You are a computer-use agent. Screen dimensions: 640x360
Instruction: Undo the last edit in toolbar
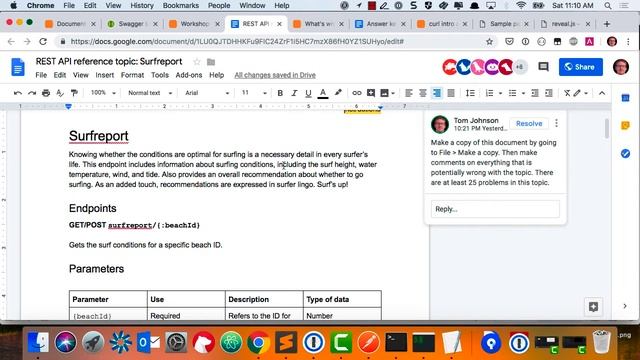pyautogui.click(x=18, y=93)
